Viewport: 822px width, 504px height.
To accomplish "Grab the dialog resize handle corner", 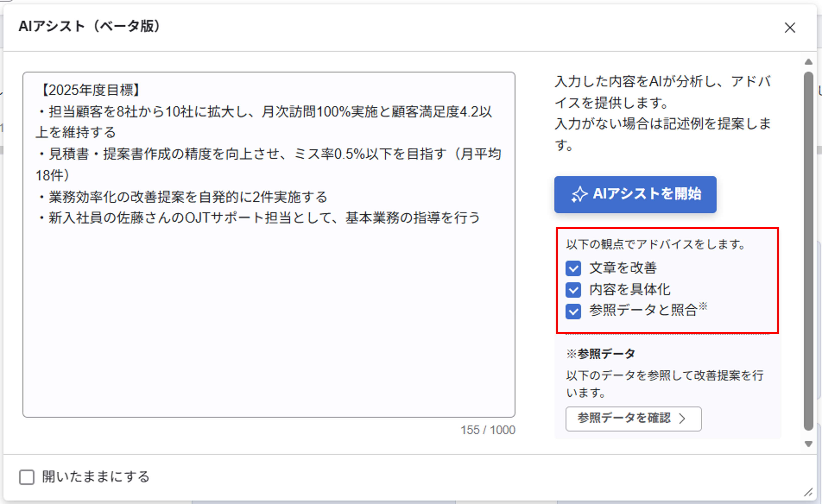I will click(808, 492).
